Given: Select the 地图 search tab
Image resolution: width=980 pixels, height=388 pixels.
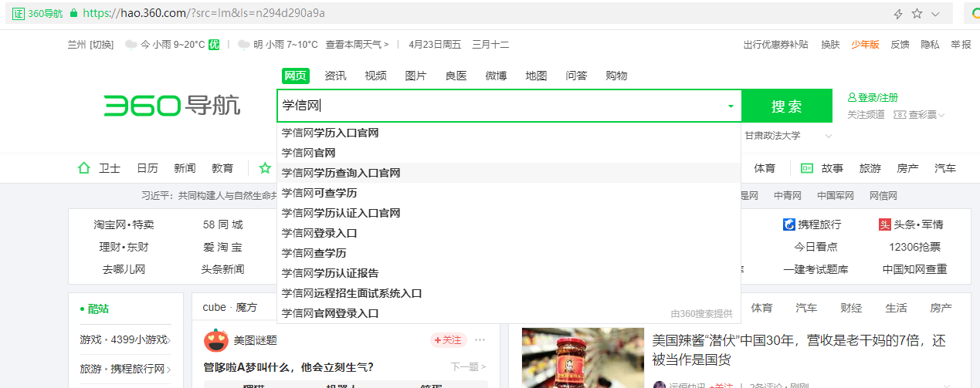Looking at the screenshot, I should coord(536,76).
